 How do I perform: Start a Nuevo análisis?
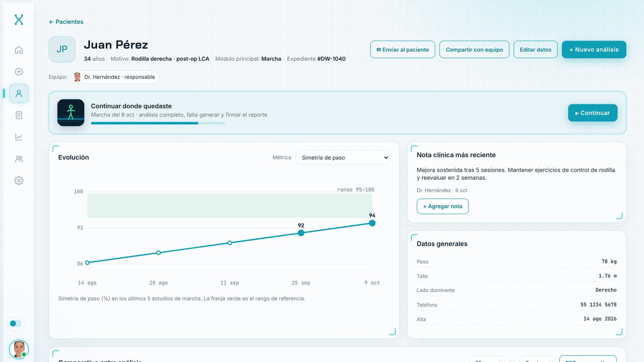click(x=594, y=49)
